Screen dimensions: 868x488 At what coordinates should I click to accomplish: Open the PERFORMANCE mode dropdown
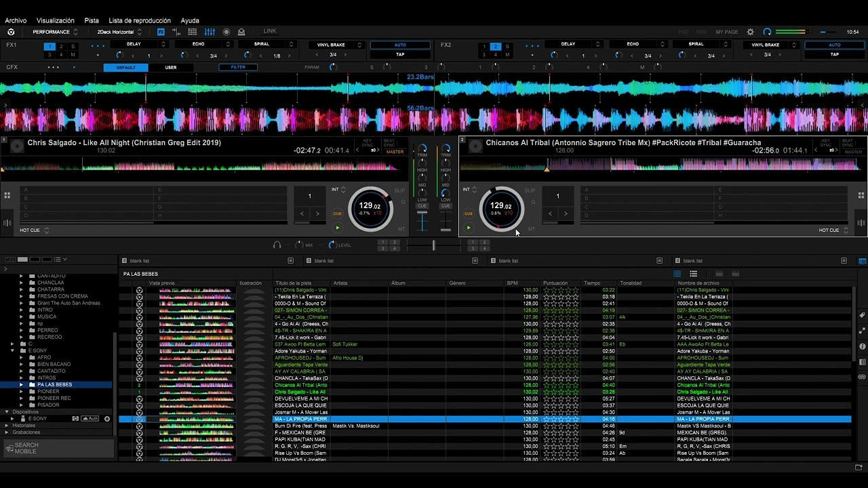[x=54, y=32]
